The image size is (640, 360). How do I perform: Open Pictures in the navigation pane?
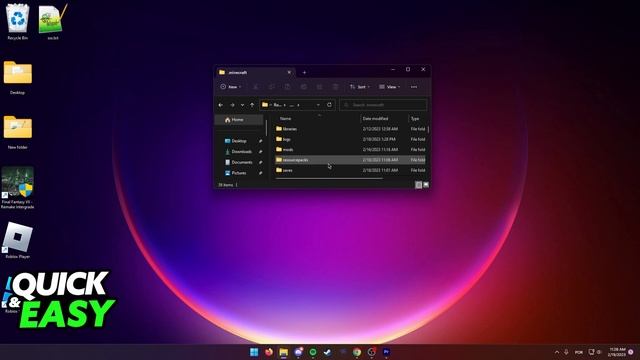(x=239, y=173)
